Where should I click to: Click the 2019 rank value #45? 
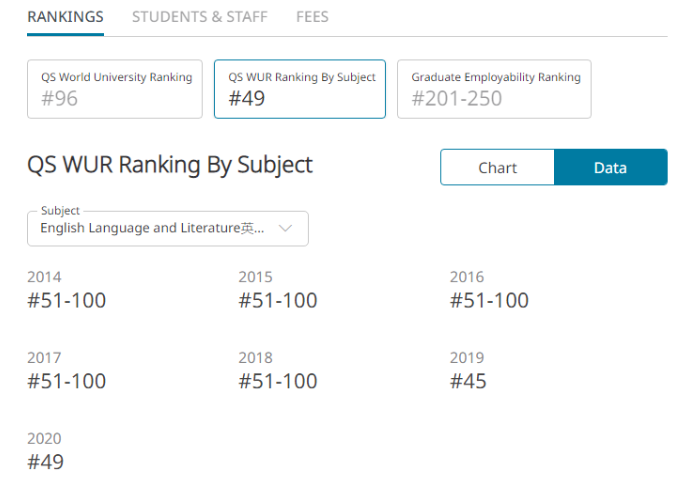click(x=468, y=381)
